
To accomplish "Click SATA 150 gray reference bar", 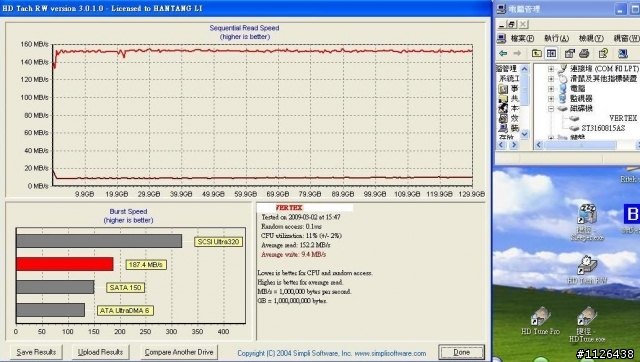I will [x=56, y=287].
